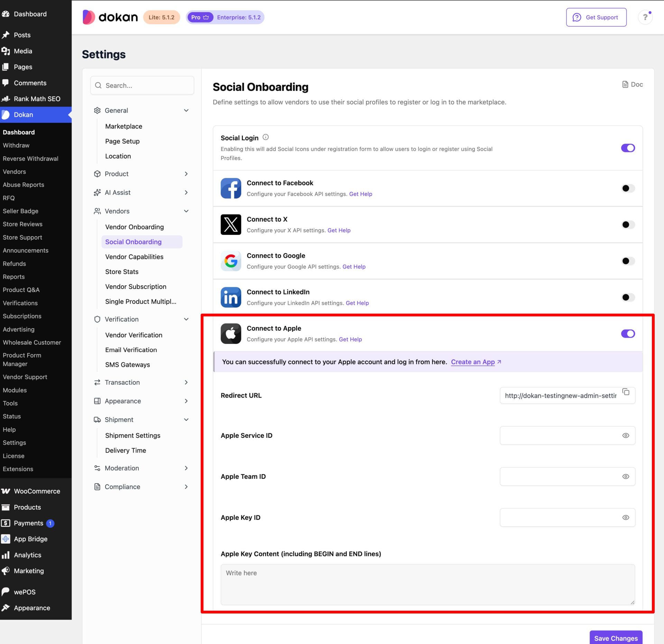
Task: Open Get Help link for Apple
Action: click(x=350, y=339)
